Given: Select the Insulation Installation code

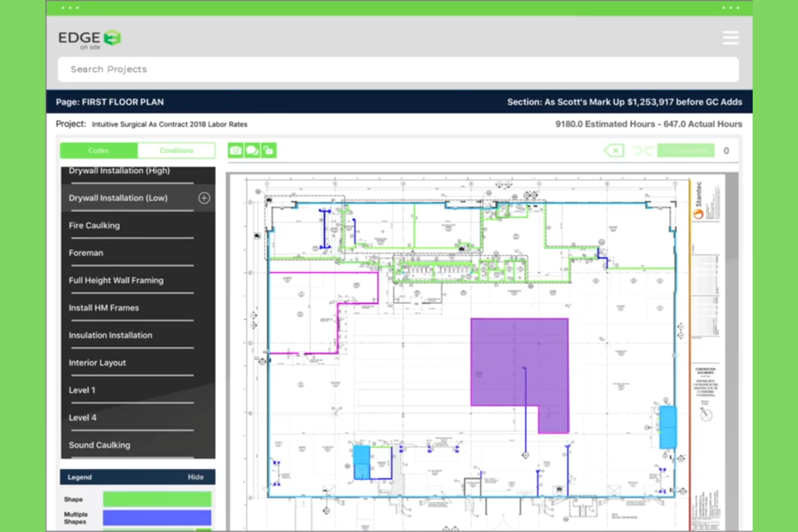Looking at the screenshot, I should click(x=110, y=335).
